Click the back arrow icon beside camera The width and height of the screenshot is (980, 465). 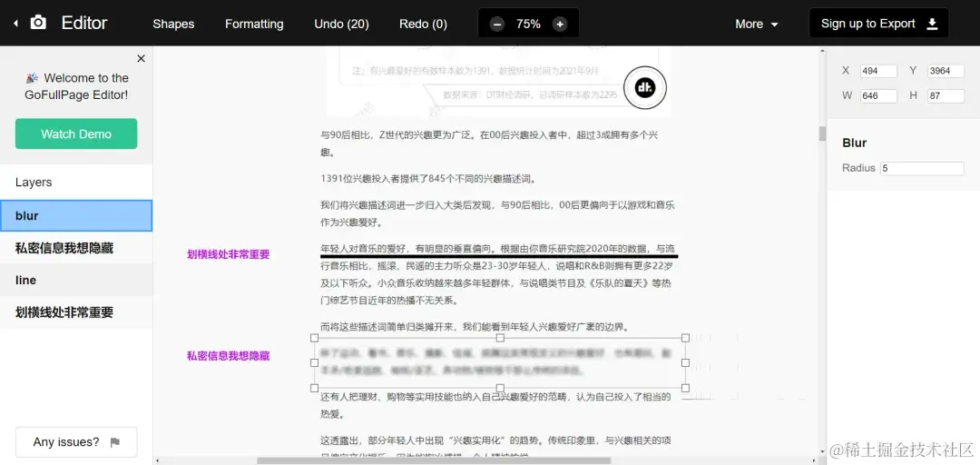click(x=15, y=24)
